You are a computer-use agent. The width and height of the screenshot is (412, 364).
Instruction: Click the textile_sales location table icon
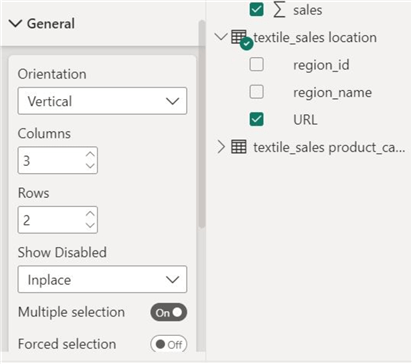[x=239, y=37]
